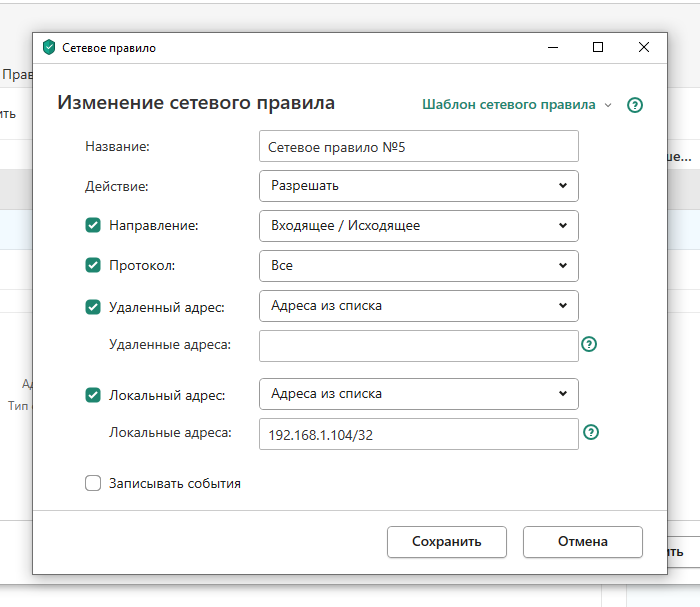This screenshot has width=700, height=607.
Task: Toggle the Удаленный адрес checkbox
Action: point(93,307)
